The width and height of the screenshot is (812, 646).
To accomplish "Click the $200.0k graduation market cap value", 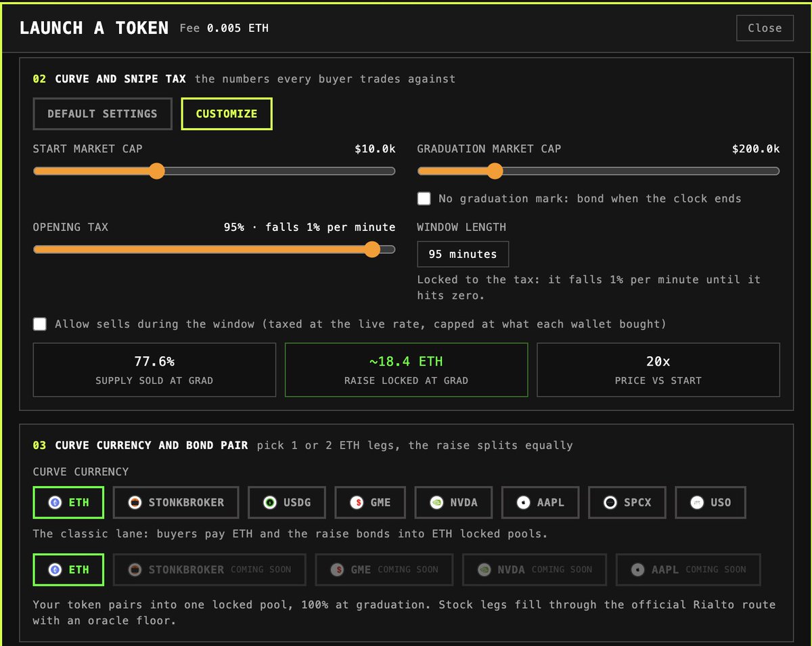I will (756, 149).
